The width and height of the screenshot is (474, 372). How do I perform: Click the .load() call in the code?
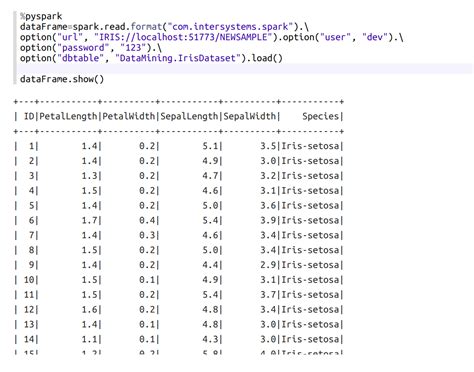(264, 58)
